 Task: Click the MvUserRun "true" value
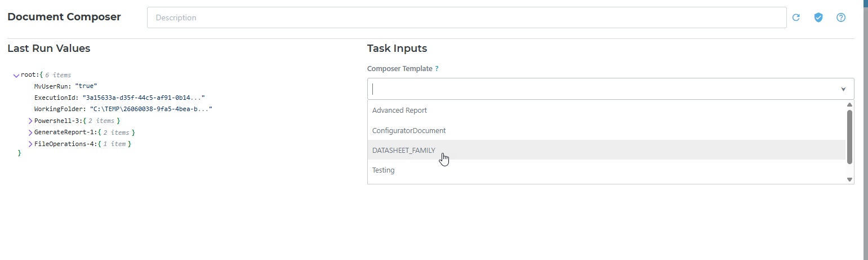[86, 86]
